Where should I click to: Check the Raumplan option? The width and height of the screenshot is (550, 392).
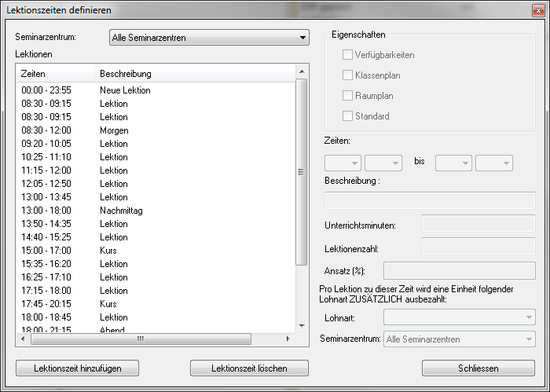coord(348,96)
